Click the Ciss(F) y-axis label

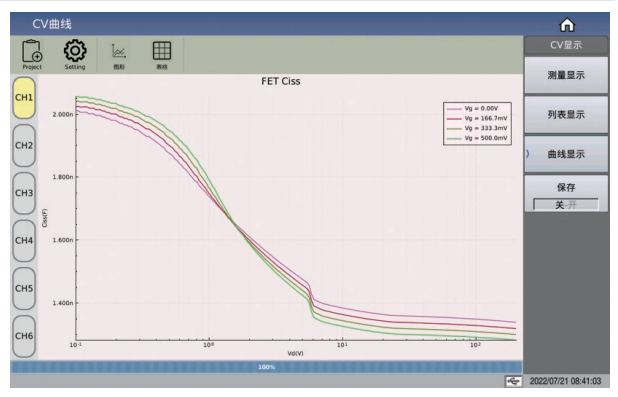pyautogui.click(x=45, y=218)
